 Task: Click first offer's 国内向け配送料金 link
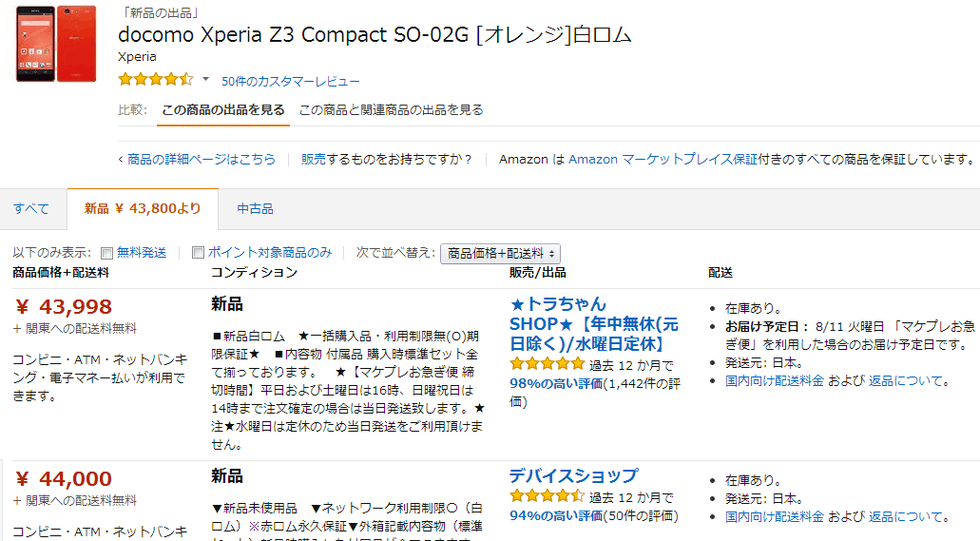coord(774,380)
